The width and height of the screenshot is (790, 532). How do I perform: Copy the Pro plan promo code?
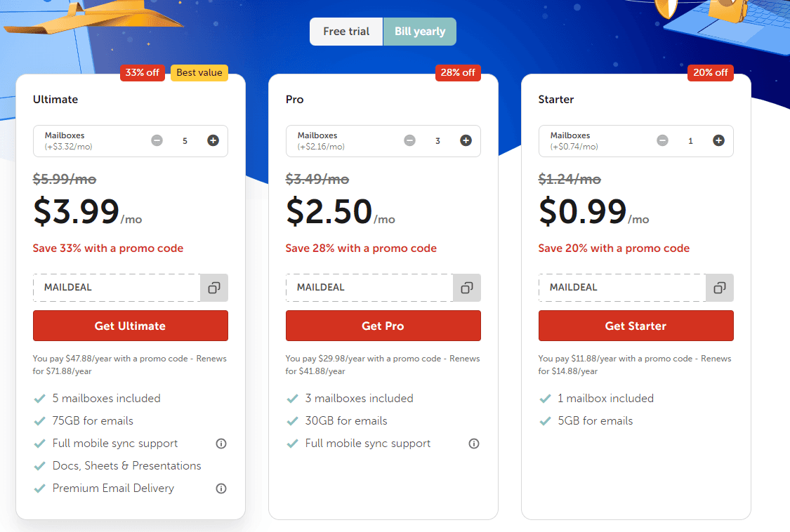pyautogui.click(x=467, y=287)
